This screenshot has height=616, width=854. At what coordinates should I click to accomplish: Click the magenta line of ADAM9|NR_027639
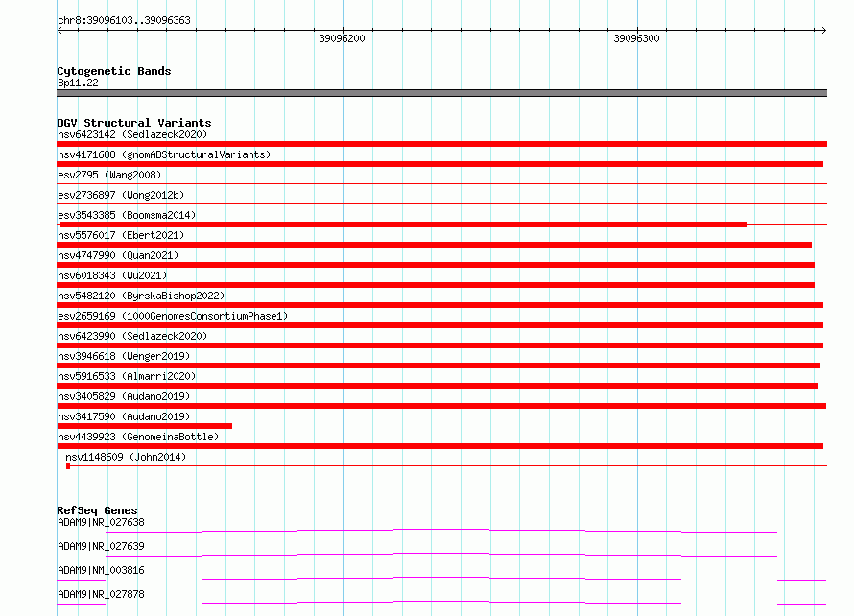coord(441,554)
